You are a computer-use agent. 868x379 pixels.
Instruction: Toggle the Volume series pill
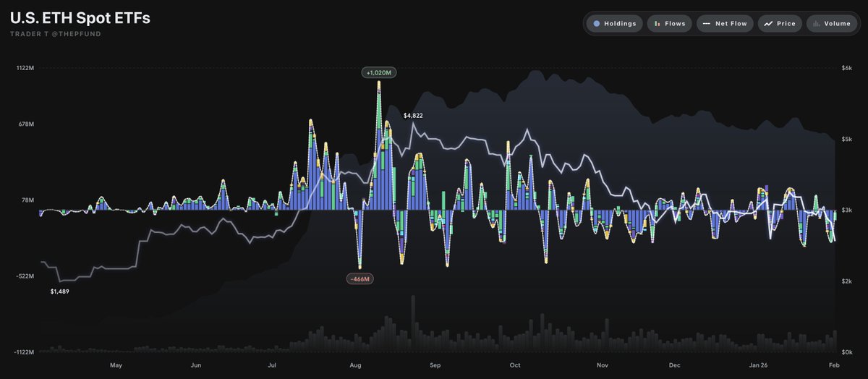pos(832,24)
